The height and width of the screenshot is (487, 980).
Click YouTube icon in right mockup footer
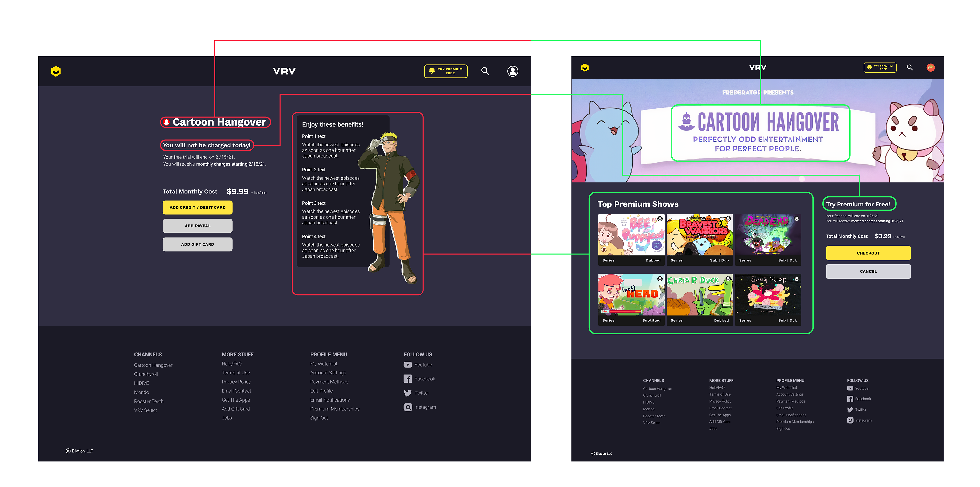[x=850, y=389]
